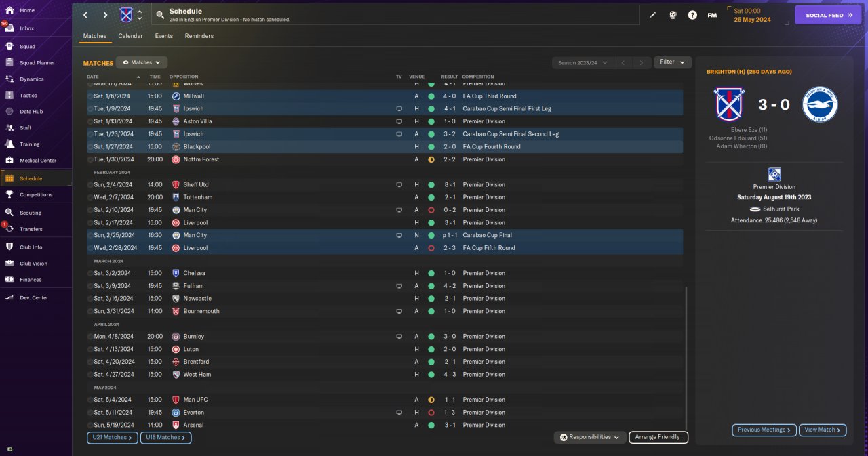Navigate back with the left arrow
This screenshot has height=456, width=868.
tap(85, 15)
